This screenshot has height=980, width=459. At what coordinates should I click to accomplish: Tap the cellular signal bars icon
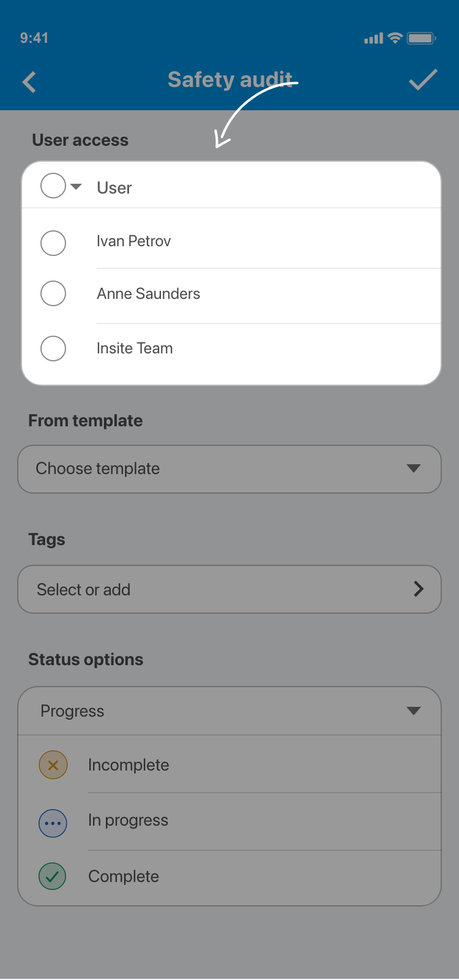(373, 39)
